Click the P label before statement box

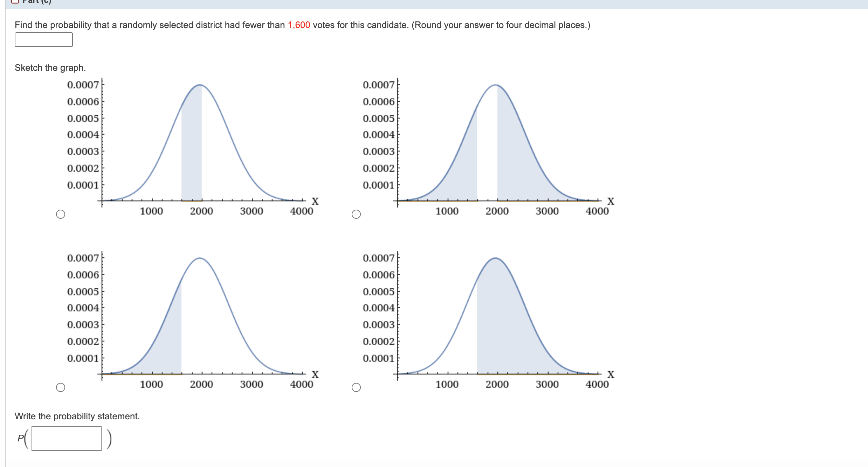pyautogui.click(x=21, y=438)
